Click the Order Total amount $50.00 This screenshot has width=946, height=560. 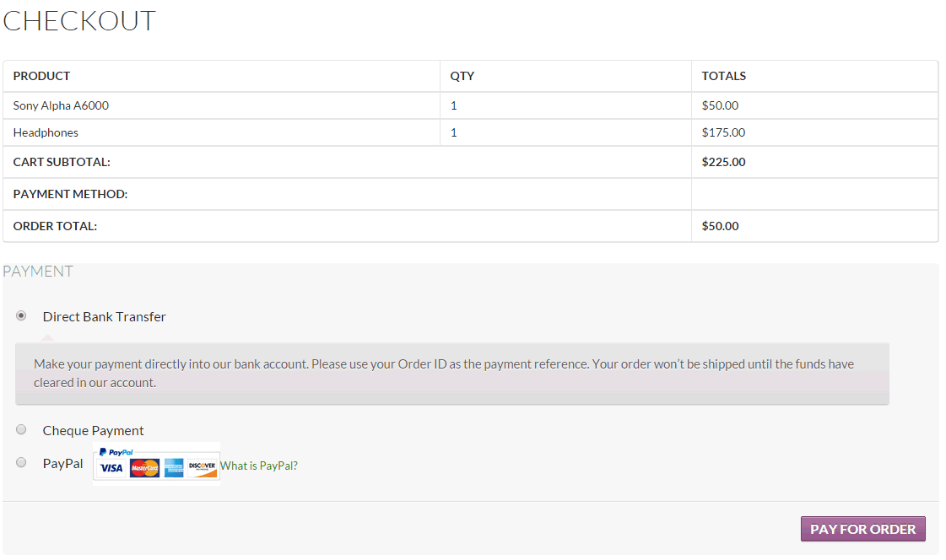(x=720, y=226)
